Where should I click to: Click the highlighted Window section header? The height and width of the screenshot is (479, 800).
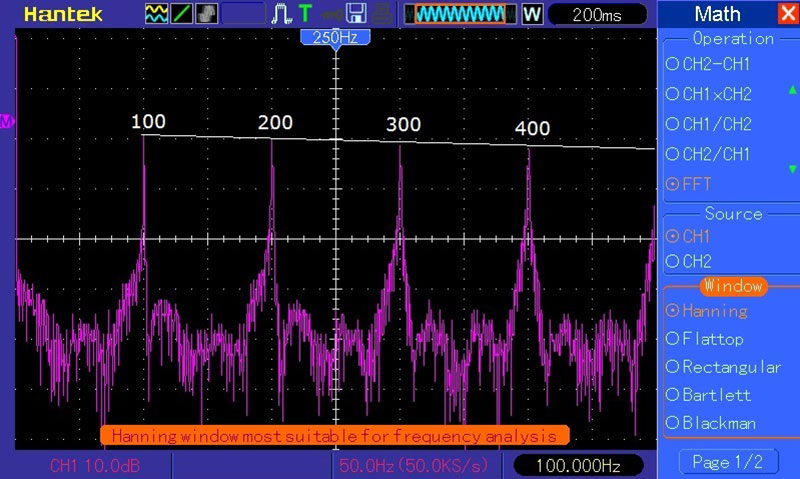(x=733, y=286)
